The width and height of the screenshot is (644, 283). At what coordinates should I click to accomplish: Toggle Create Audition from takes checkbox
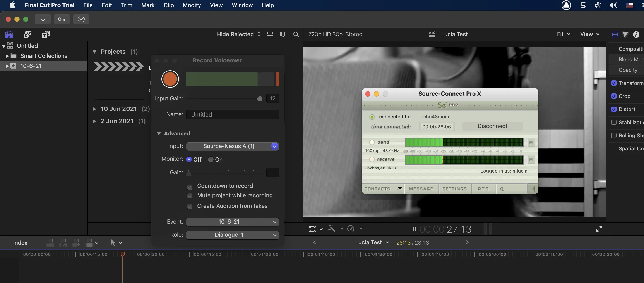[x=190, y=206]
